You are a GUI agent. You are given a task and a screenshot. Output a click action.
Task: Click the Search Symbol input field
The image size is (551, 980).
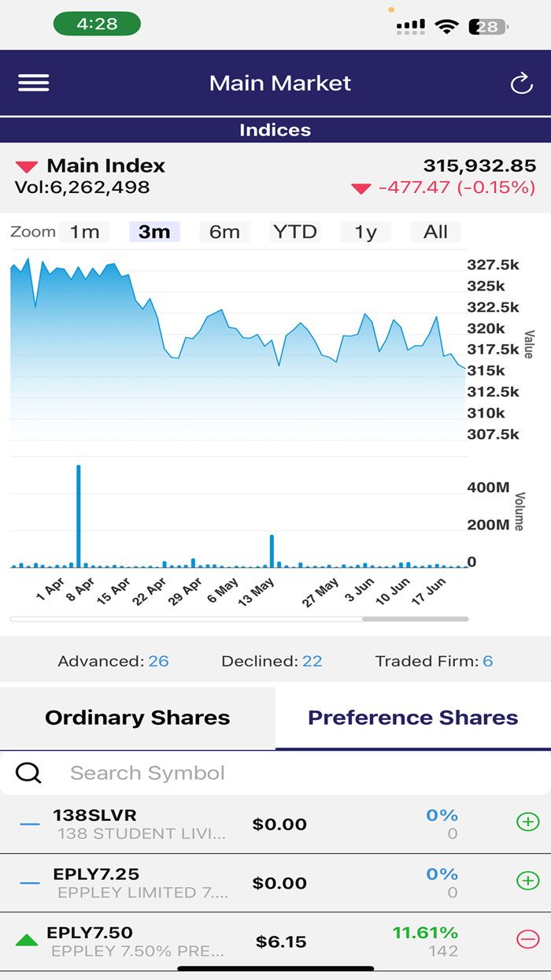[236, 773]
